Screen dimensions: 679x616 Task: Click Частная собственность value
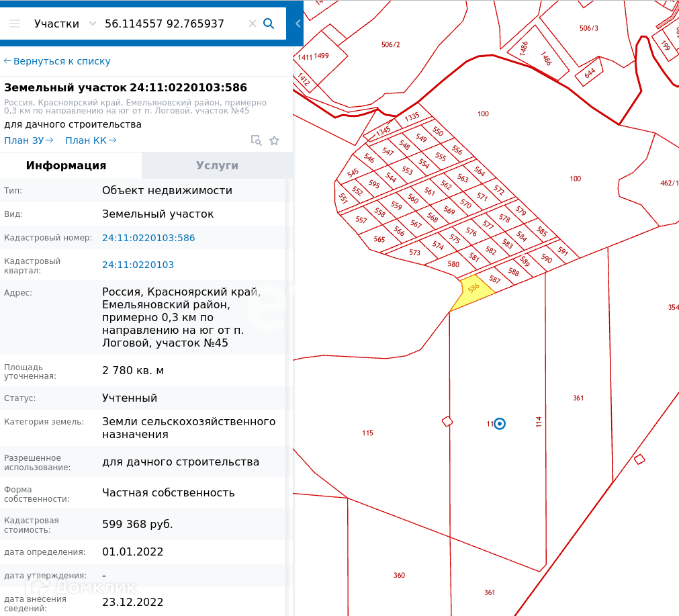(x=169, y=493)
